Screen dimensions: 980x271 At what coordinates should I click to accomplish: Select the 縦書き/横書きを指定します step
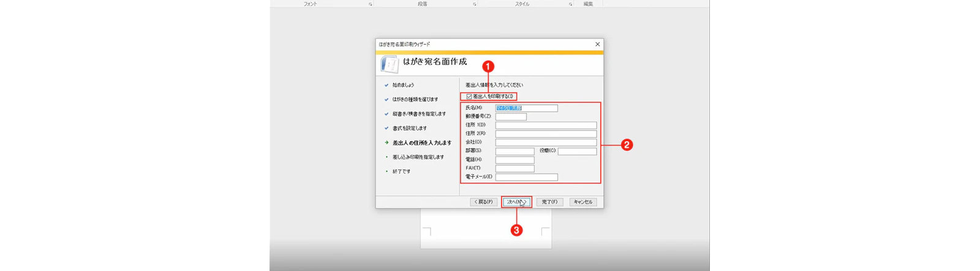point(419,114)
